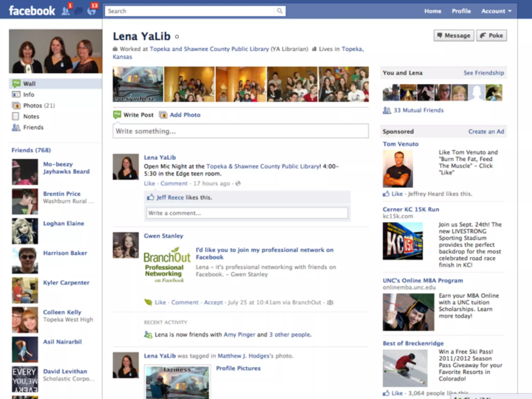The width and height of the screenshot is (532, 399).
Task: Open messages icon in top bar
Action: (78, 11)
